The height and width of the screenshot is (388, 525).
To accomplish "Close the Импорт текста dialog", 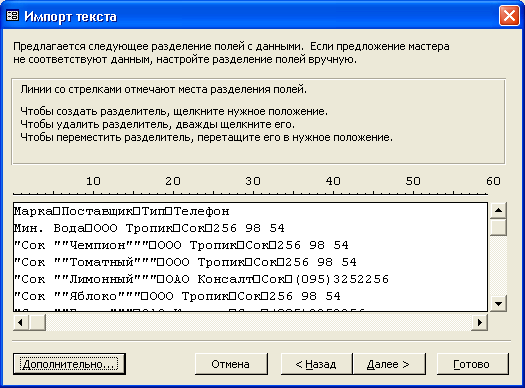I will (509, 16).
